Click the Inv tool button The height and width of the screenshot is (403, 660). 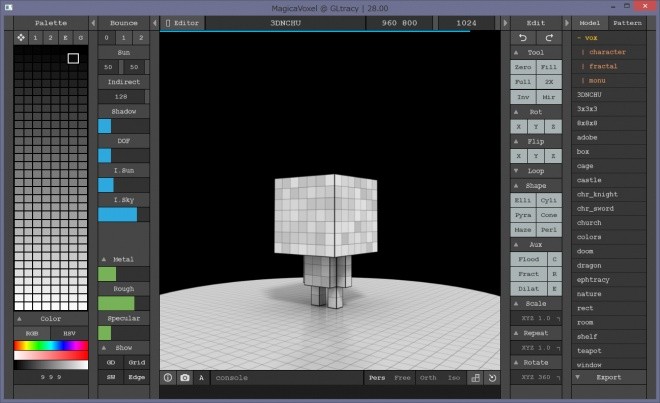[523, 97]
